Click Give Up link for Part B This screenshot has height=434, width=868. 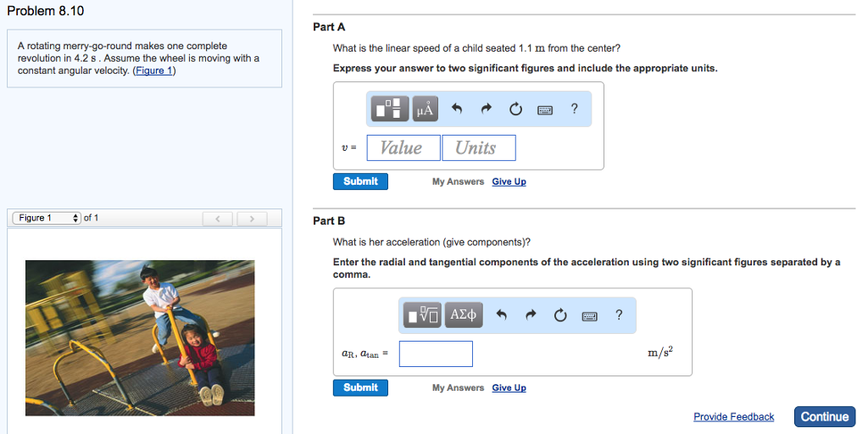point(509,388)
